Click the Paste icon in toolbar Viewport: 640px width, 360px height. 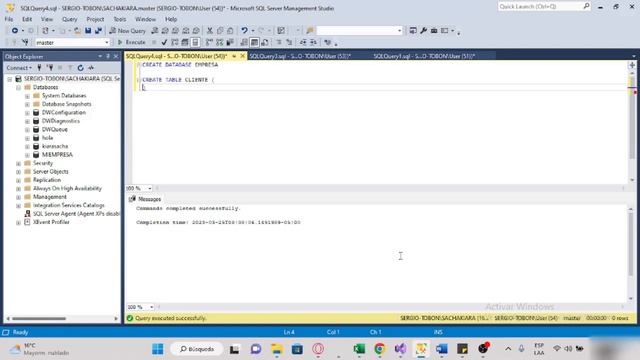(230, 31)
